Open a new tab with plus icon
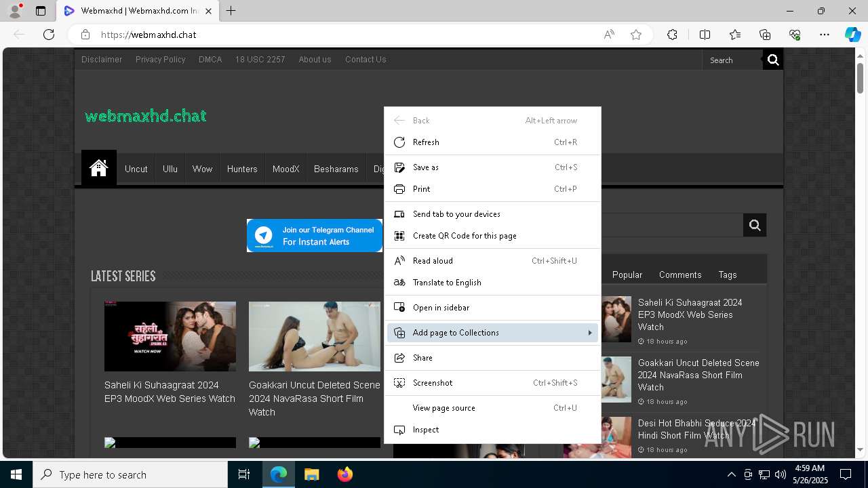 tap(231, 11)
